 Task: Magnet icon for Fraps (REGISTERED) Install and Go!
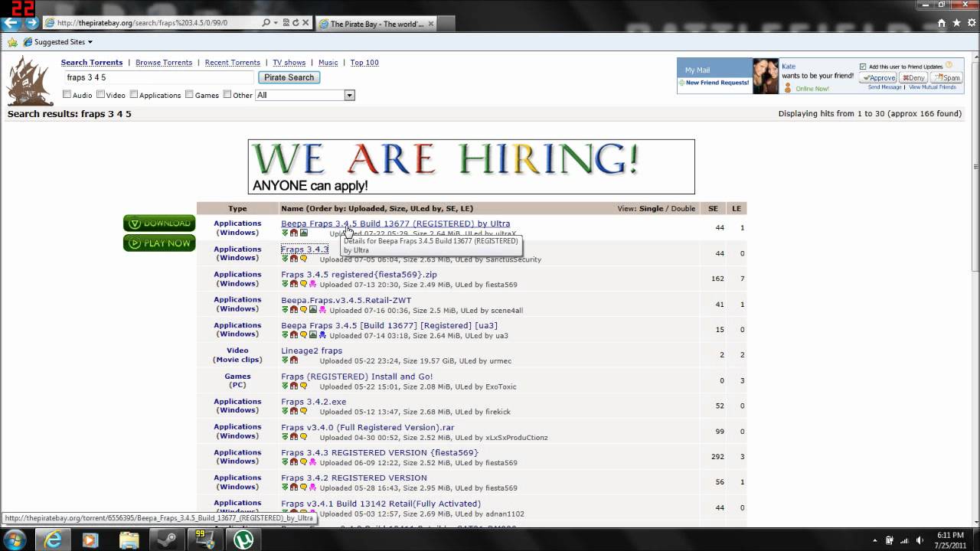[294, 386]
